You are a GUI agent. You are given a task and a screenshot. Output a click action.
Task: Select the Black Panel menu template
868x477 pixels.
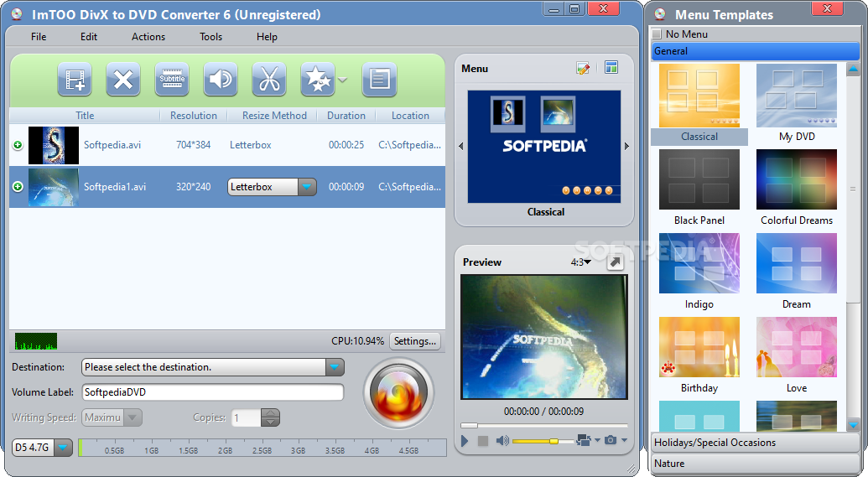pyautogui.click(x=699, y=188)
